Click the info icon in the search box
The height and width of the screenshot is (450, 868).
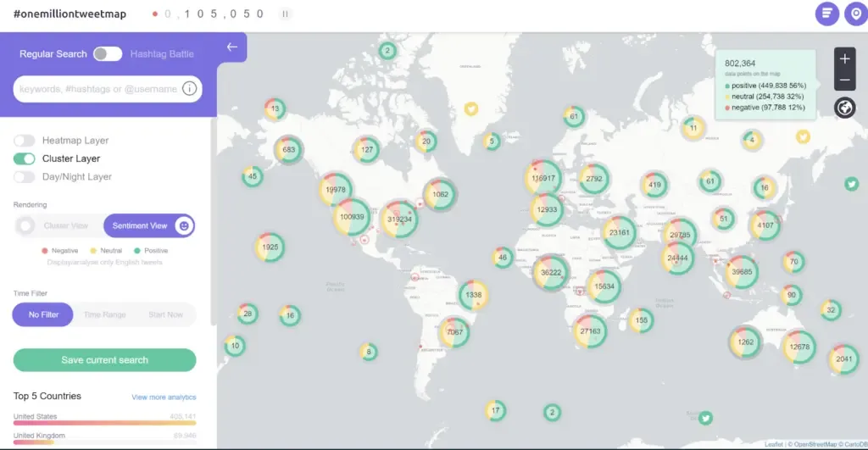[x=189, y=89]
